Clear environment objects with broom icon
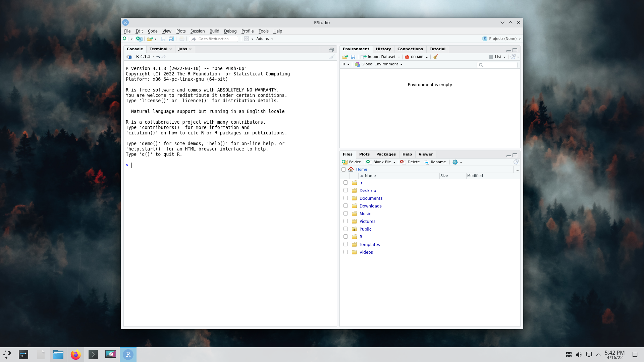 (x=435, y=57)
